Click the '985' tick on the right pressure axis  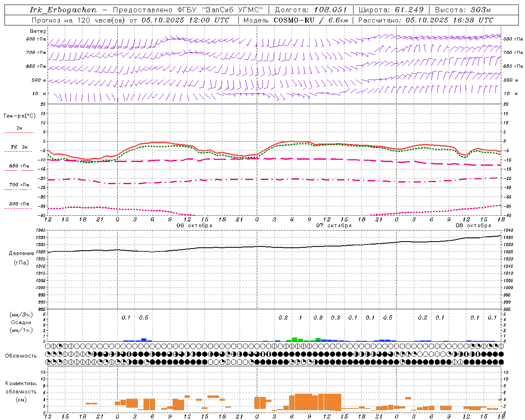coord(507,309)
